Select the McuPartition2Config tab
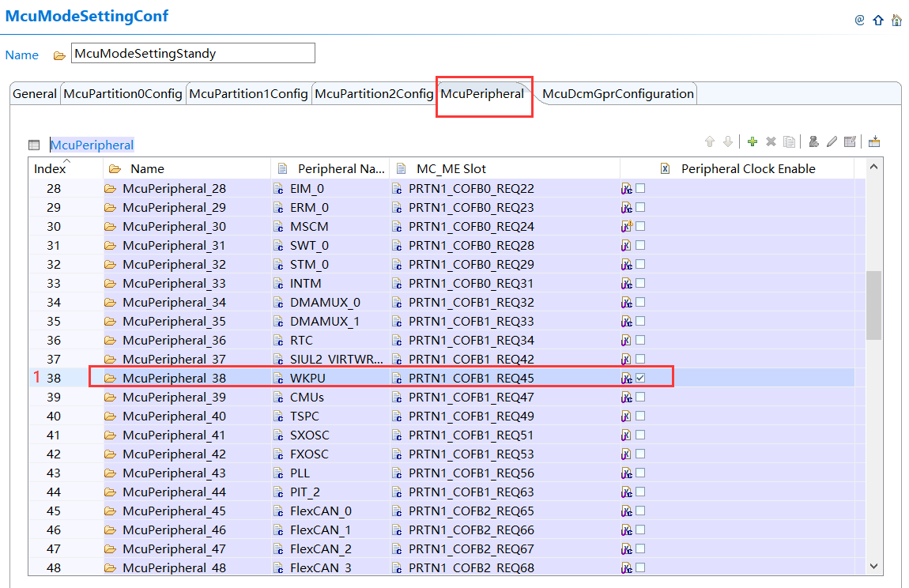This screenshot has width=909, height=588. (x=374, y=94)
